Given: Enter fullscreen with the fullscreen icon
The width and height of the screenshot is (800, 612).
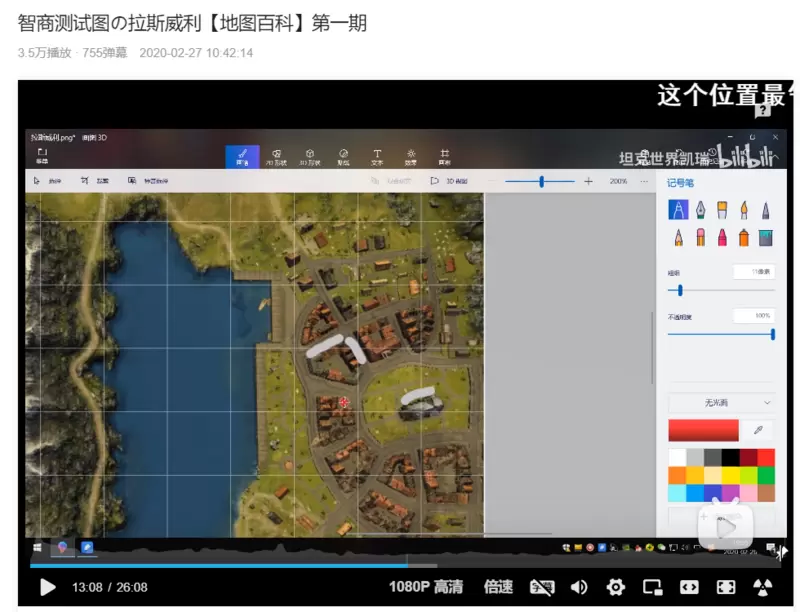Looking at the screenshot, I should coord(726,587).
